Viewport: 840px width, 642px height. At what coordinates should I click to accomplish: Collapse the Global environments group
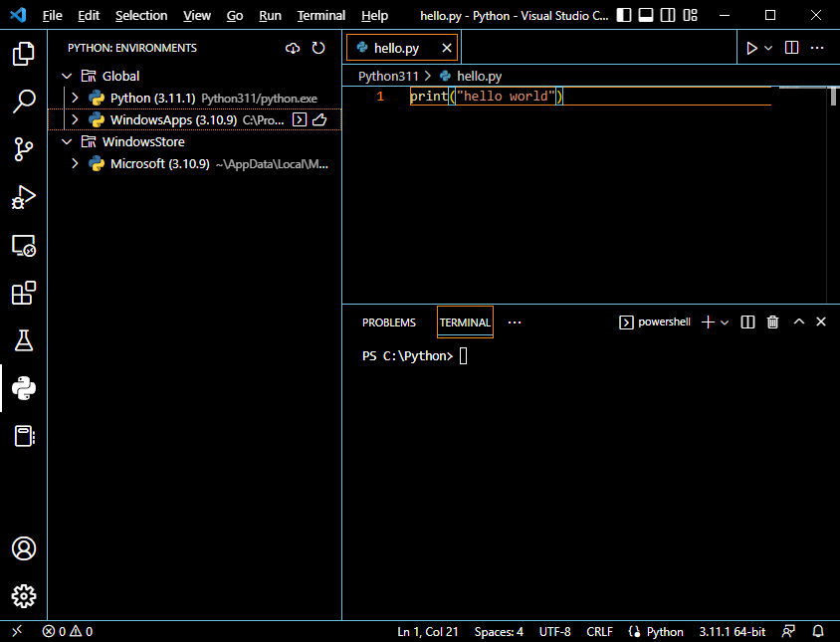(x=67, y=76)
